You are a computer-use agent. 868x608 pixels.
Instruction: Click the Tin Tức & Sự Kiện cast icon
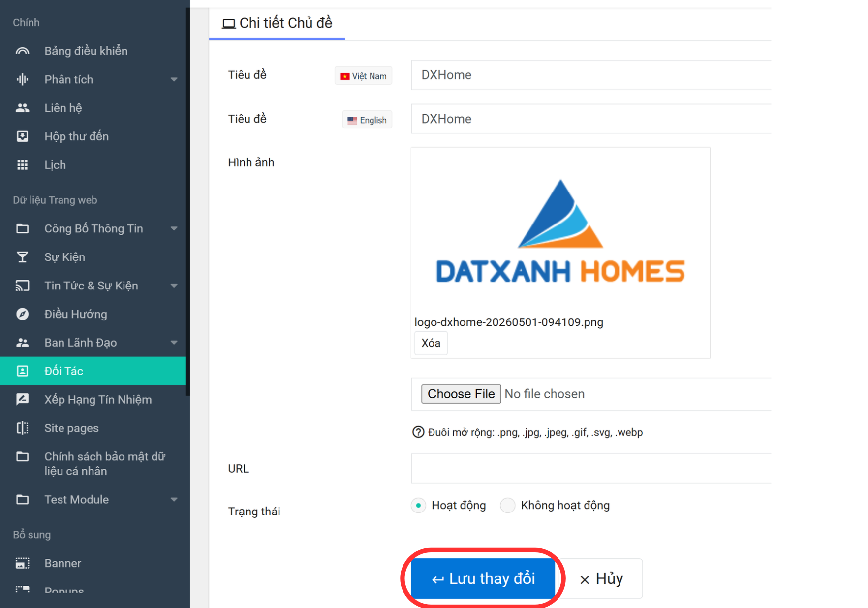22,286
